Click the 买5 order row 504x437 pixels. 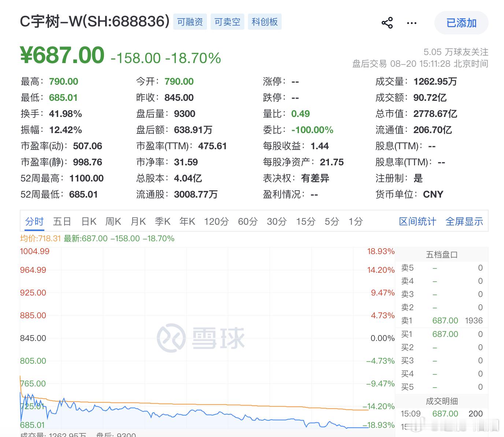[x=442, y=387]
